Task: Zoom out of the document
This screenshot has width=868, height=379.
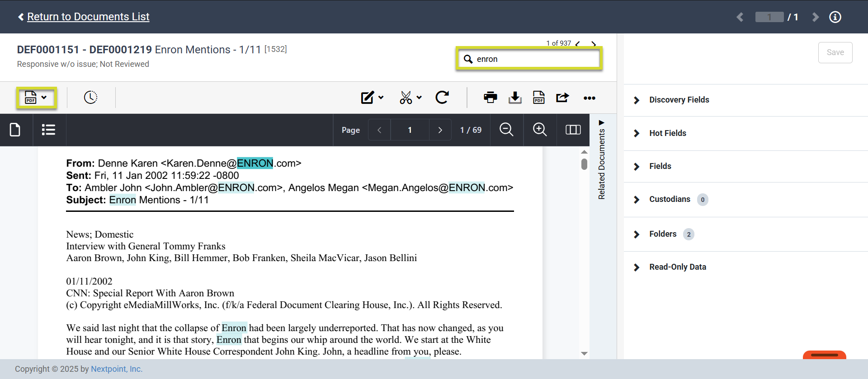Action: pyautogui.click(x=506, y=130)
